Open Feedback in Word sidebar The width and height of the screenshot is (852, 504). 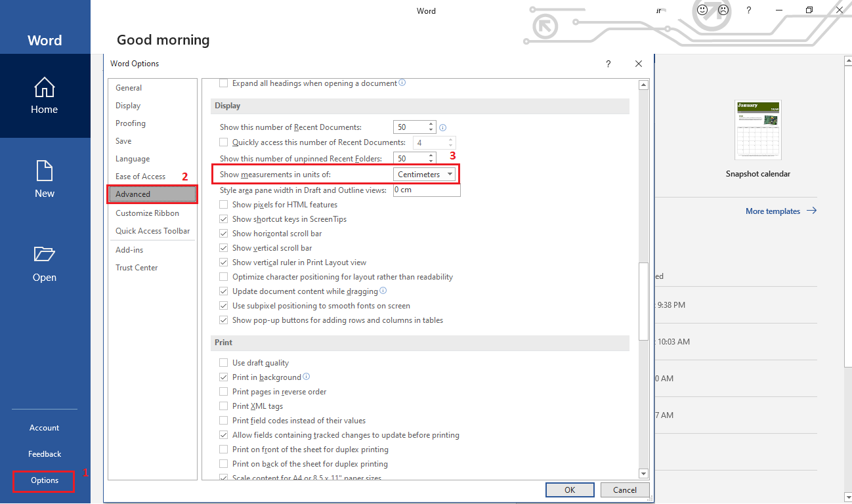(x=45, y=454)
